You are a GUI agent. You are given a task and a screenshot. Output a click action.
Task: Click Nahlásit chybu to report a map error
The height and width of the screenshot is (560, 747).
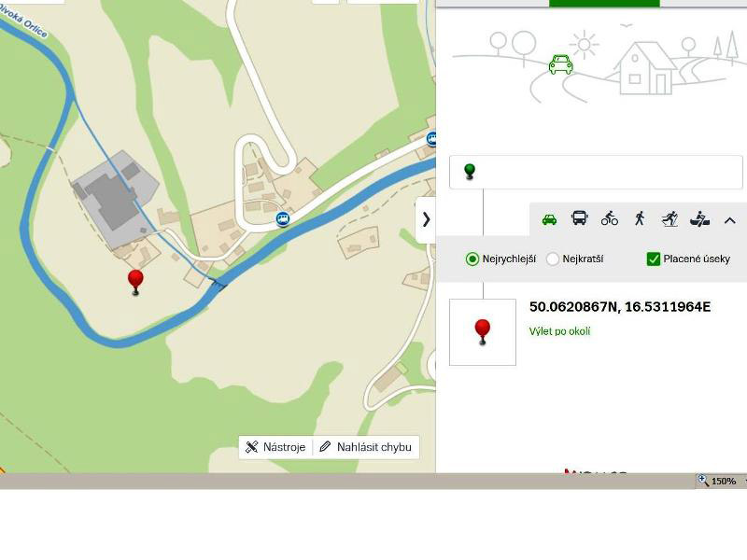365,447
